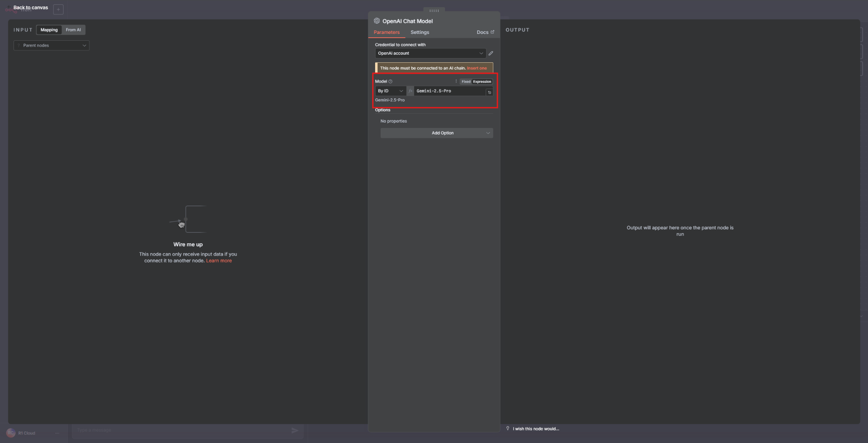Open the OpenAi account credential dropdown
Image resolution: width=868 pixels, height=443 pixels.
(x=431, y=53)
